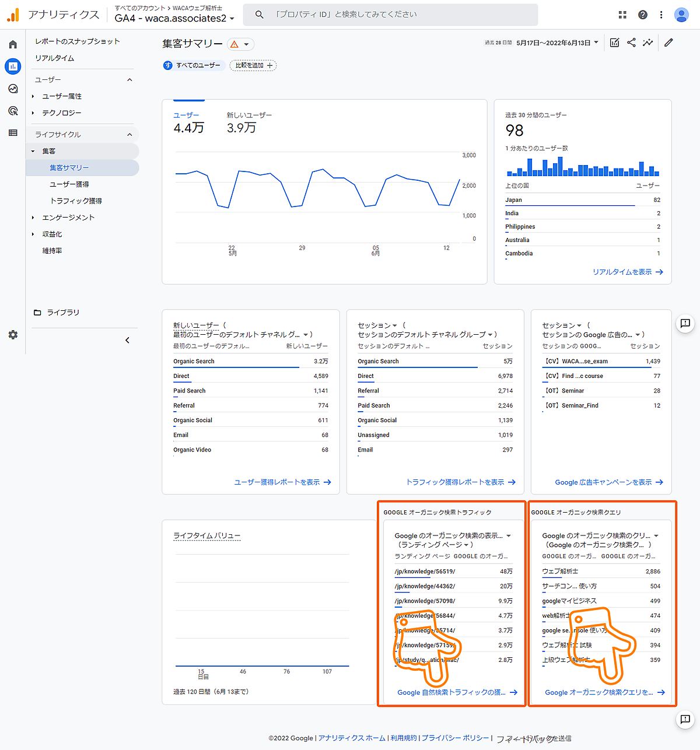The image size is (700, 750).
Task: Open the Insights sparkline icon
Action: (x=647, y=43)
